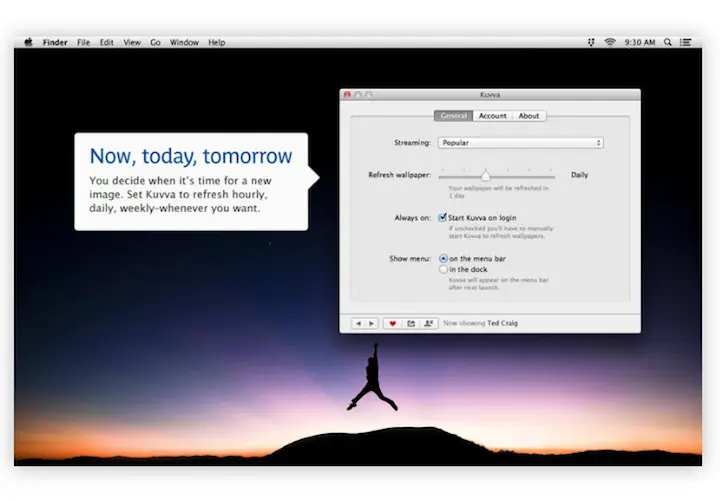Select 'in the dock' option
Screen dimensions: 720x501
coord(443,269)
